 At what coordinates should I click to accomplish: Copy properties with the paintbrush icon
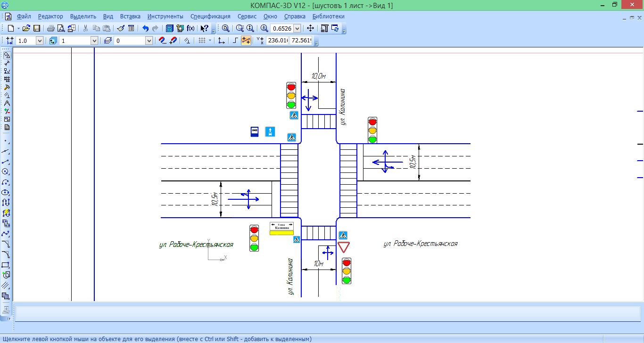(121, 28)
